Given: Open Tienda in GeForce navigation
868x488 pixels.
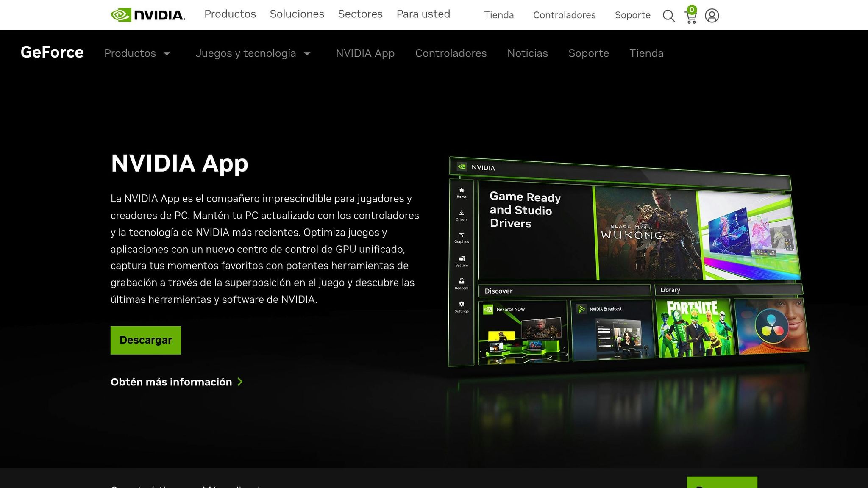Looking at the screenshot, I should click(x=646, y=53).
